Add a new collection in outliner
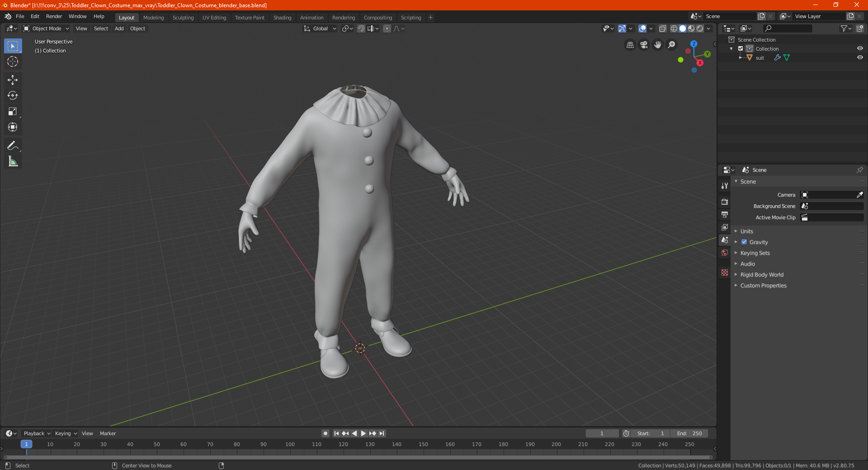The height and width of the screenshot is (470, 868). pyautogui.click(x=859, y=28)
